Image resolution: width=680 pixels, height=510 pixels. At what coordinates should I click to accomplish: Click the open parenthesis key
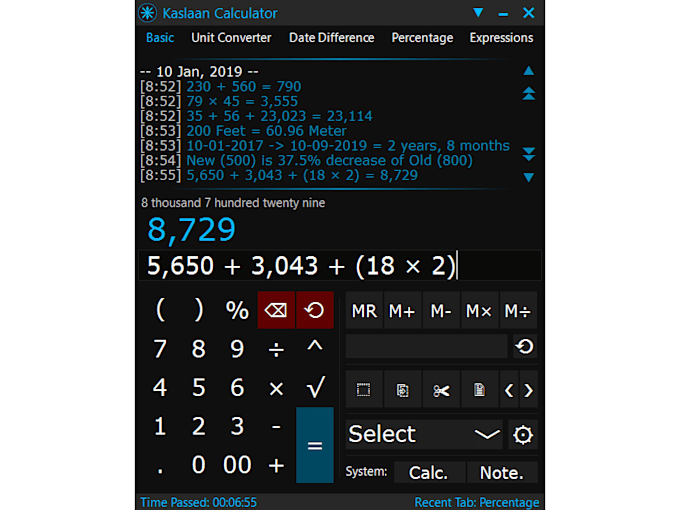point(160,310)
